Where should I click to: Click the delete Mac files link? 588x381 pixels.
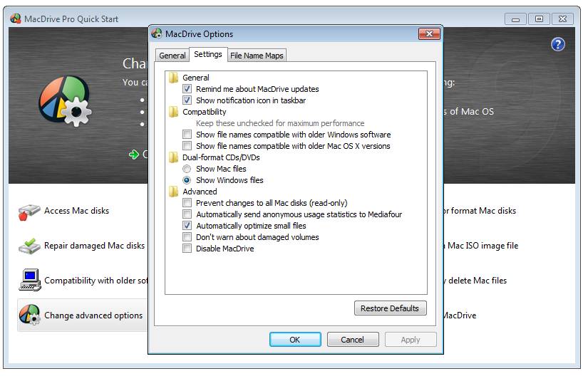[477, 281]
